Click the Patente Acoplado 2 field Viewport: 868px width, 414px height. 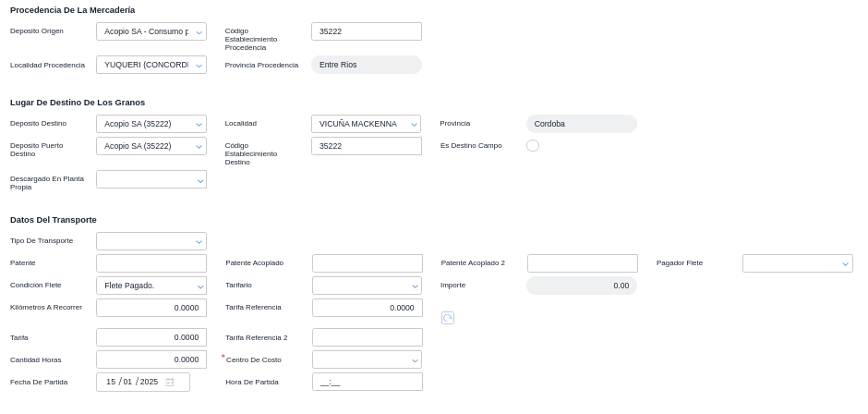click(582, 263)
